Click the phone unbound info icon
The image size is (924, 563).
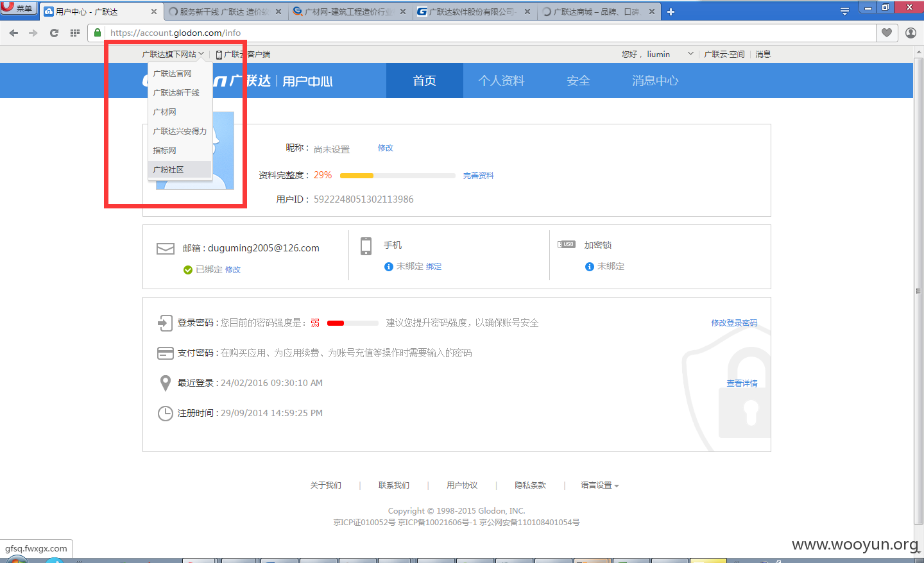pyautogui.click(x=389, y=267)
